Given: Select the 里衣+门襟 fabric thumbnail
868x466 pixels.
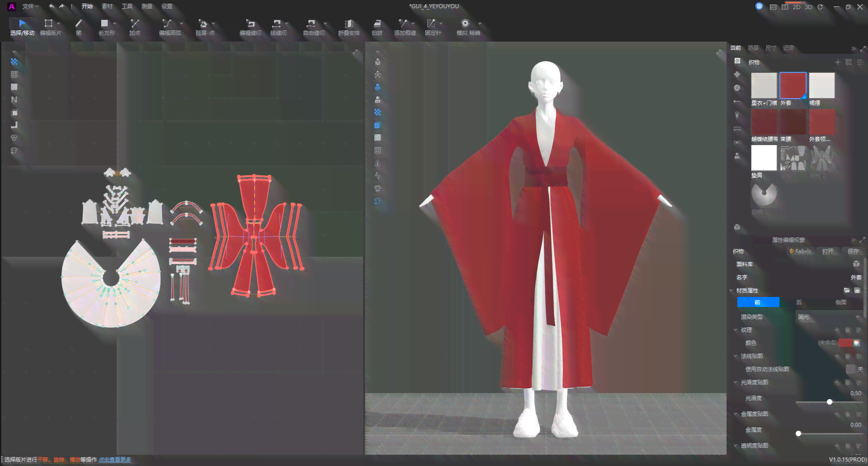Looking at the screenshot, I should (x=764, y=85).
